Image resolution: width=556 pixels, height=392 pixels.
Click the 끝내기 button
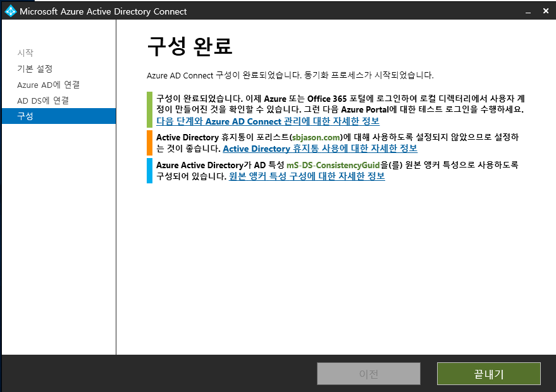(488, 374)
